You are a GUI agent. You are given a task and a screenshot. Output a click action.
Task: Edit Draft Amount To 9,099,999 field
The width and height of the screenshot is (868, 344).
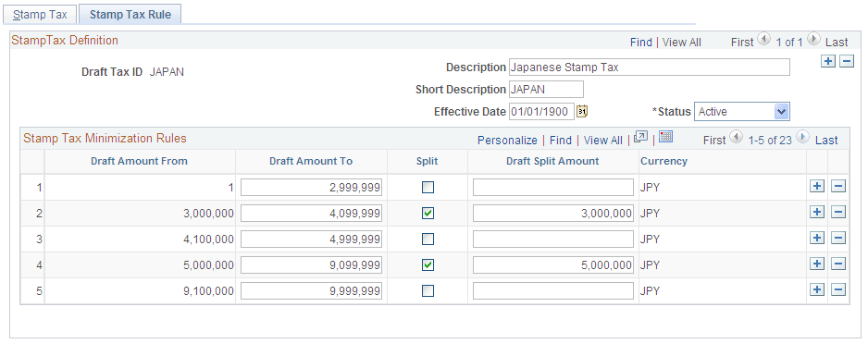click(311, 264)
